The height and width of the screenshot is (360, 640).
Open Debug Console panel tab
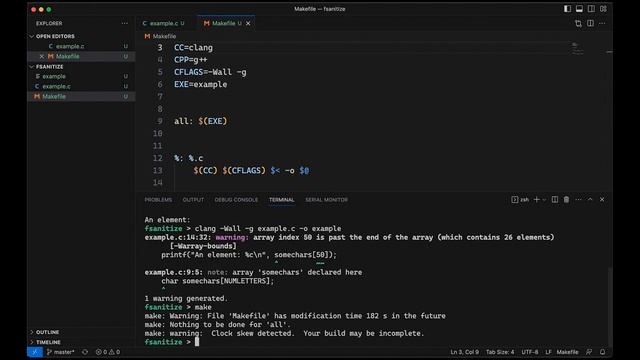[236, 200]
